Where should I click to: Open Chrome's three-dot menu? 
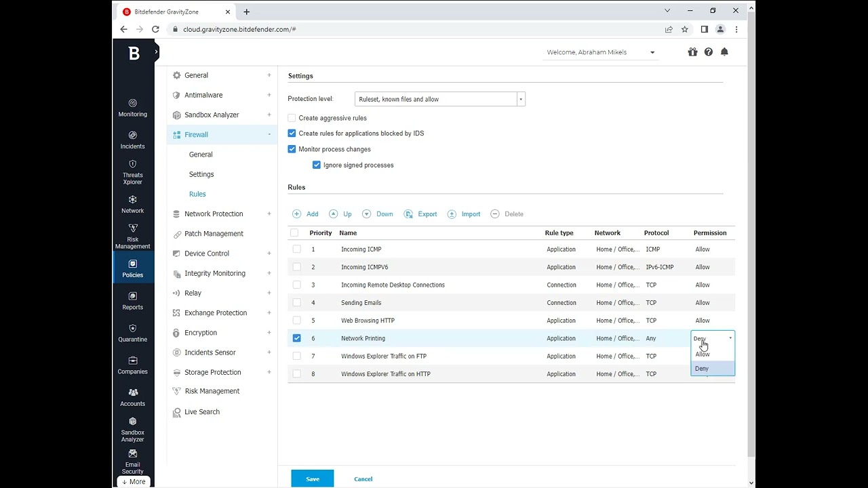(736, 29)
